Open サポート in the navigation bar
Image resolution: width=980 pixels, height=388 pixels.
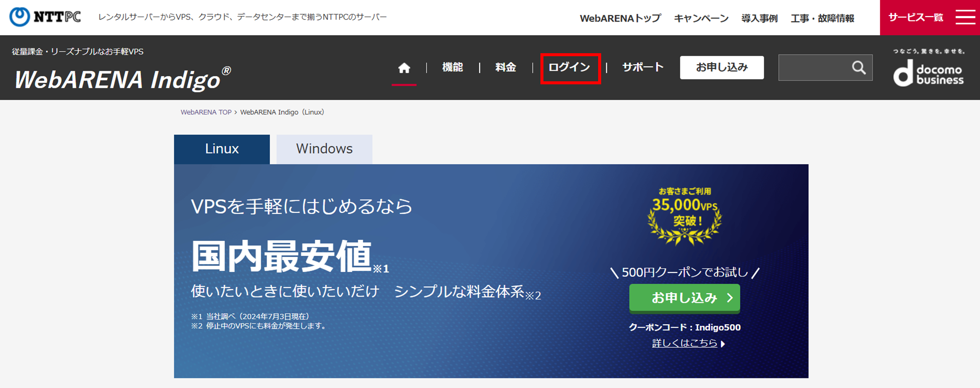643,67
